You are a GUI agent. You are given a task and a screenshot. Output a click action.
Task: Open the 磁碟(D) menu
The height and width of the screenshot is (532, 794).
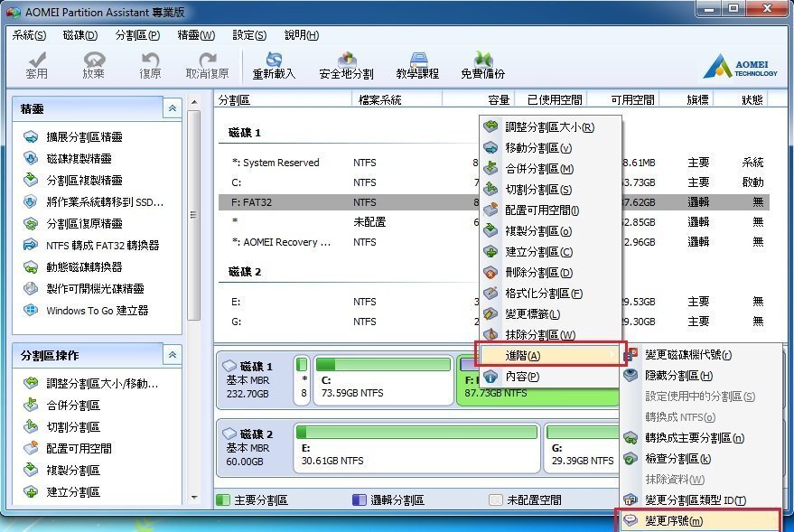point(80,35)
